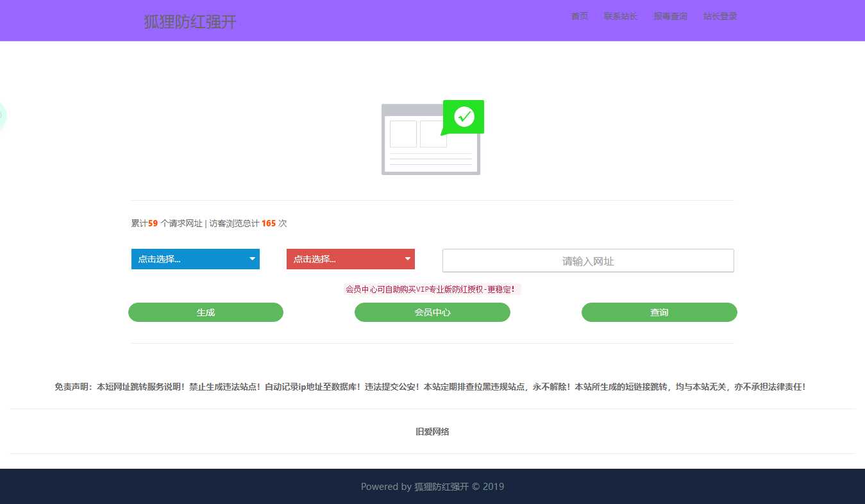Click the 狐狸防红强开 site logo
Viewport: 865px width, 504px height.
[x=190, y=22]
